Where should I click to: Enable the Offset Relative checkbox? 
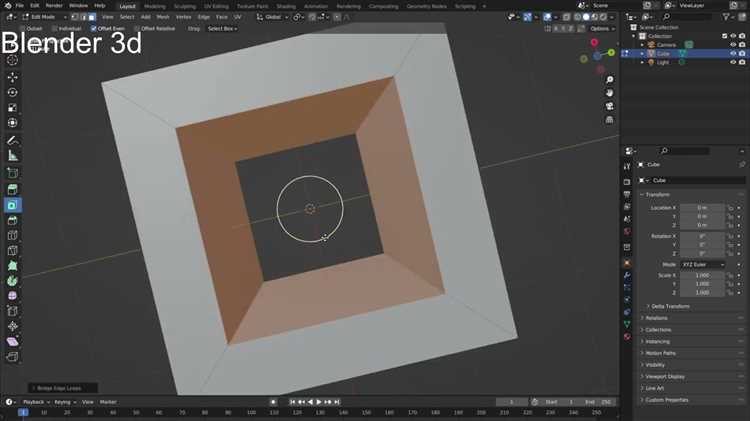pos(135,28)
